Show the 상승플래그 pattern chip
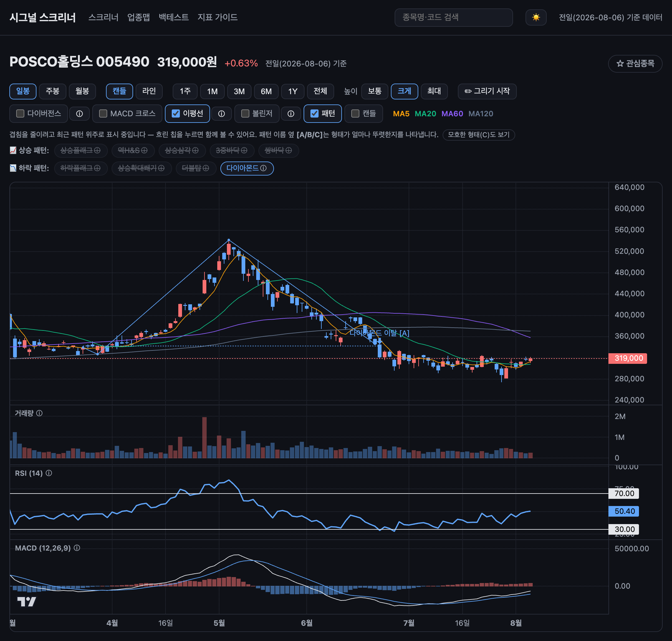Screen dimensions: 672x641 click(x=81, y=150)
